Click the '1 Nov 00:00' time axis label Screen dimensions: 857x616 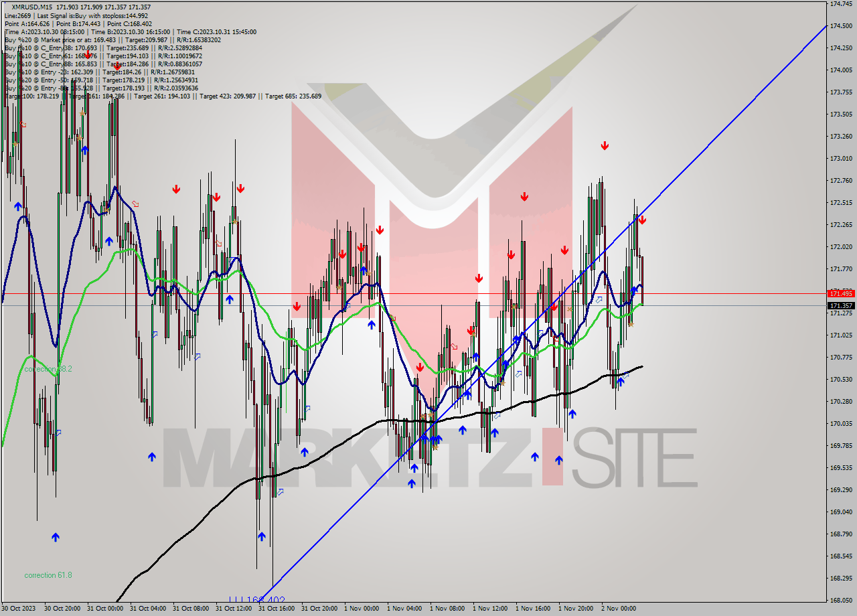coord(362,609)
